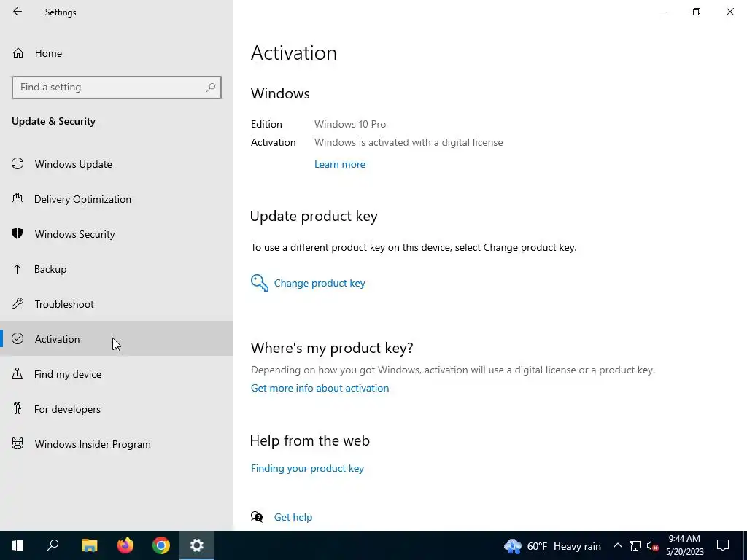Click the Windows Insider Program cat icon
Screen dimensions: 747x560
pos(18,444)
